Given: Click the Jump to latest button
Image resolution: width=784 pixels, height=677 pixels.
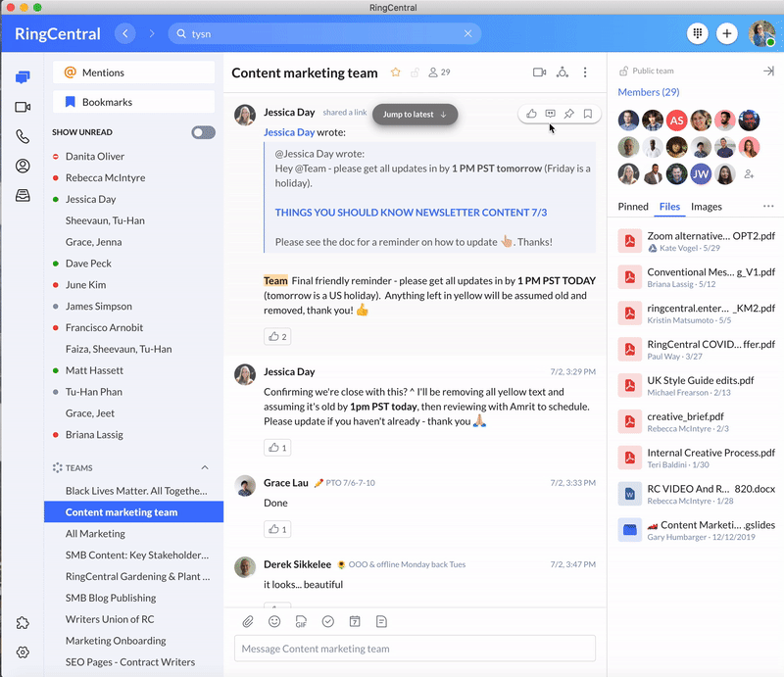Looking at the screenshot, I should click(415, 115).
